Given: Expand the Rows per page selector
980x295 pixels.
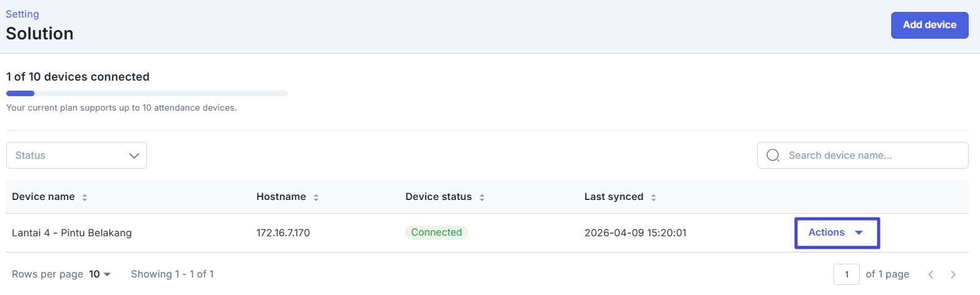Looking at the screenshot, I should (100, 274).
